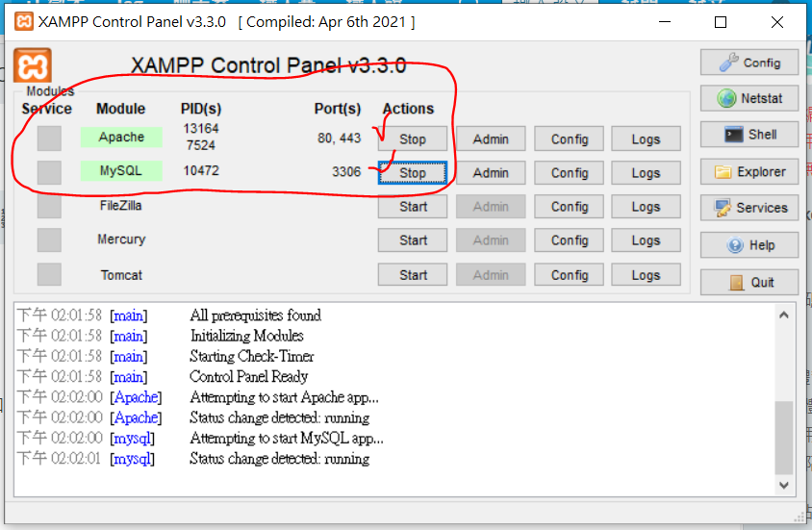The width and height of the screenshot is (812, 530).
Task: Start the Tomcat module
Action: [x=412, y=275]
